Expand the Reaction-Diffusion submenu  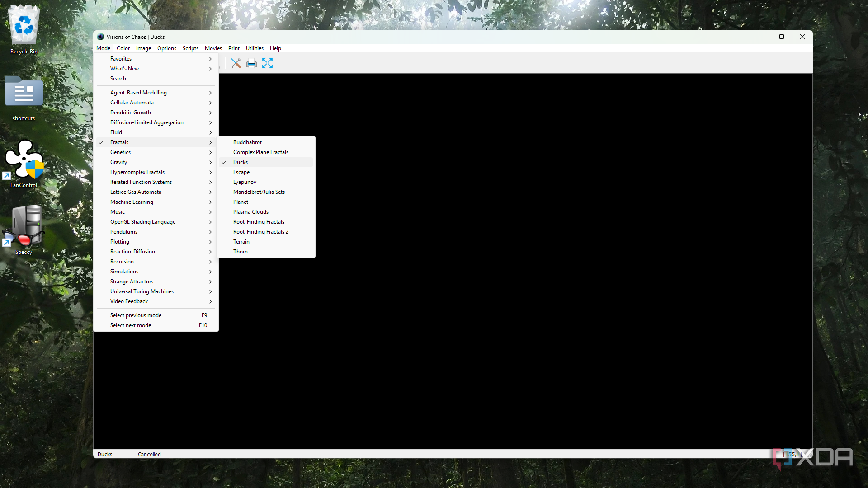(156, 252)
